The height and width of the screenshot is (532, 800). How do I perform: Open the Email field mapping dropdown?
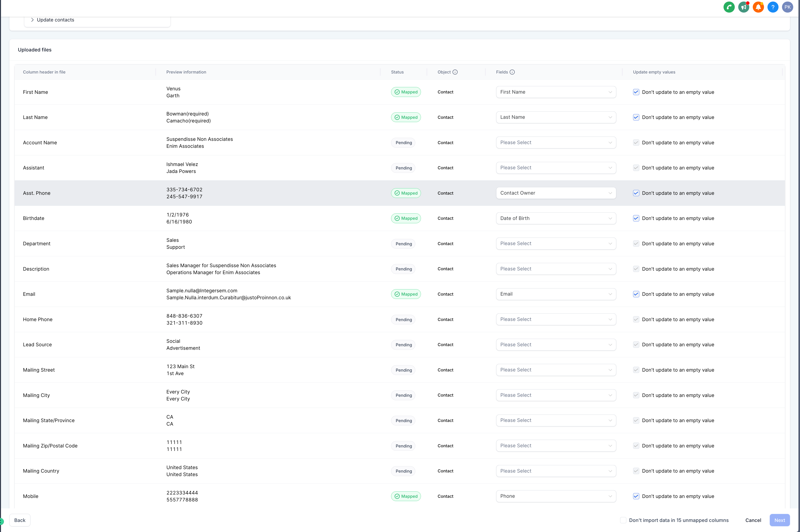pos(556,294)
